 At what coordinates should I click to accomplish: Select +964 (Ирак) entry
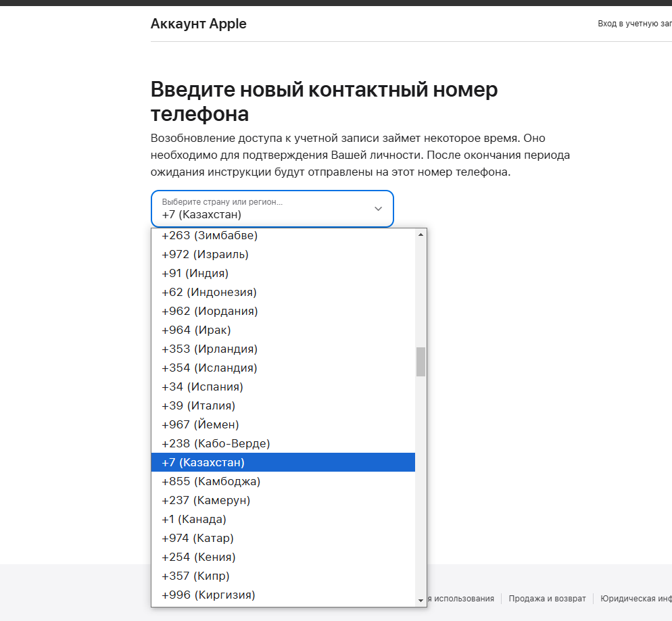click(283, 330)
